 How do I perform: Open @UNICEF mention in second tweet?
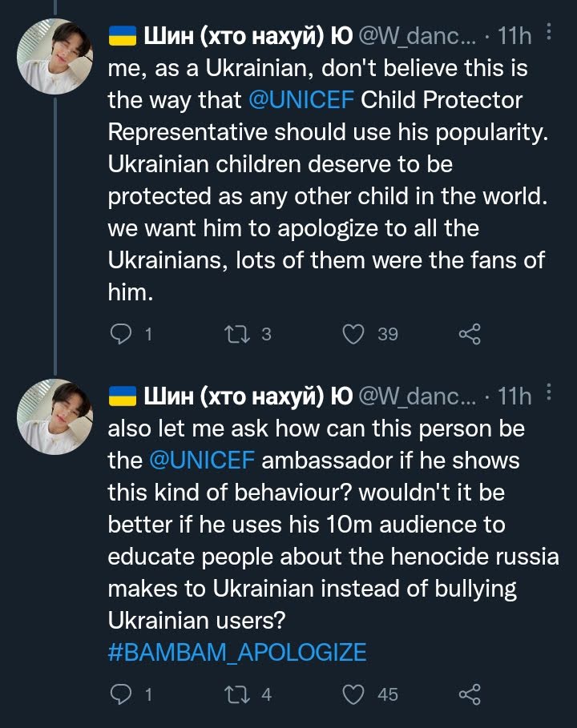(x=202, y=461)
